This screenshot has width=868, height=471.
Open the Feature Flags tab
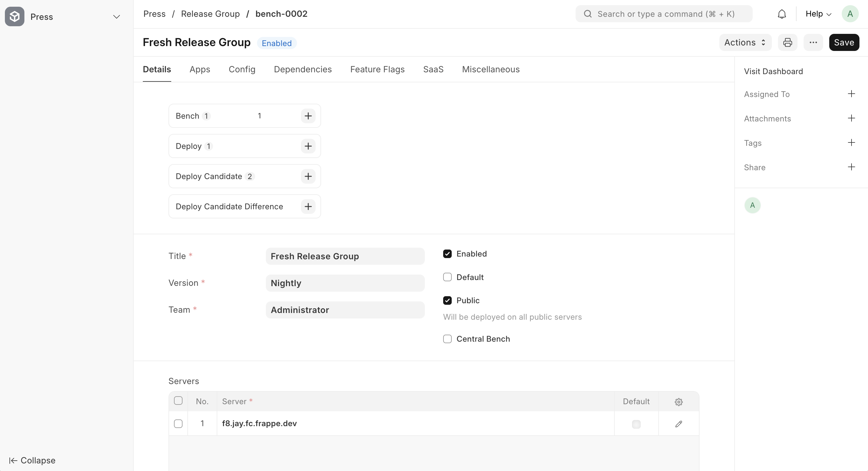click(x=377, y=69)
